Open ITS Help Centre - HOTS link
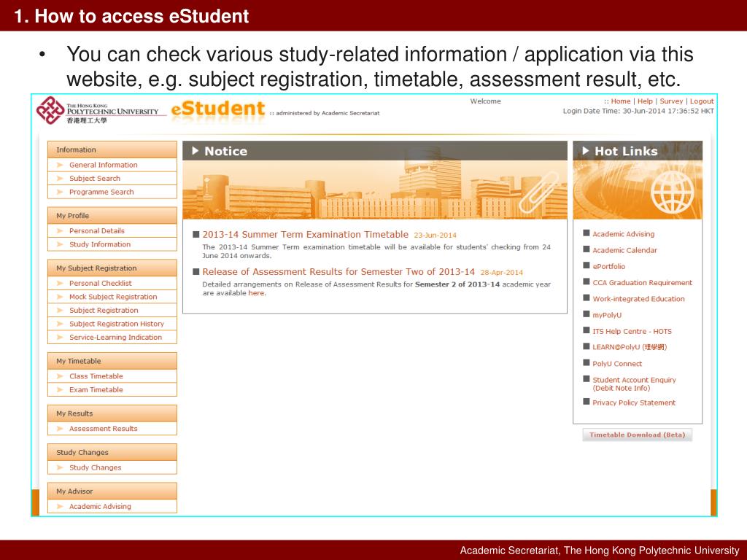The height and width of the screenshot is (560, 747). [x=632, y=331]
